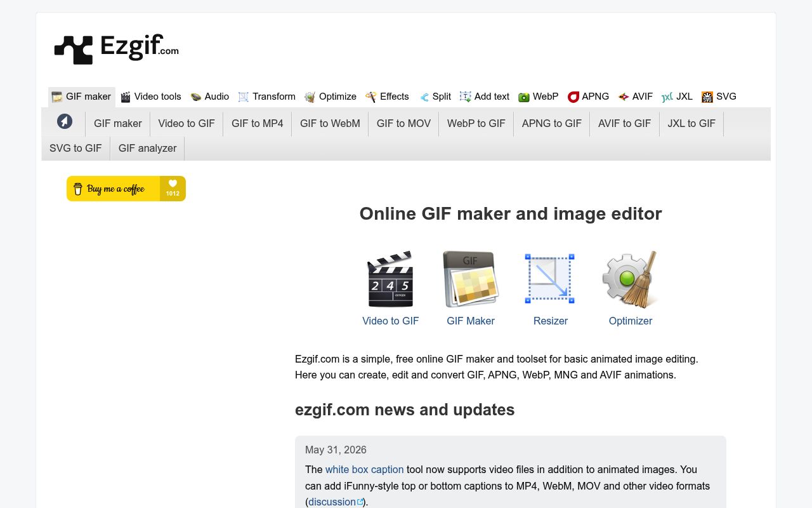Screen dimensions: 812x508
Task: Click the Ezgif.com logo
Action: (x=117, y=49)
